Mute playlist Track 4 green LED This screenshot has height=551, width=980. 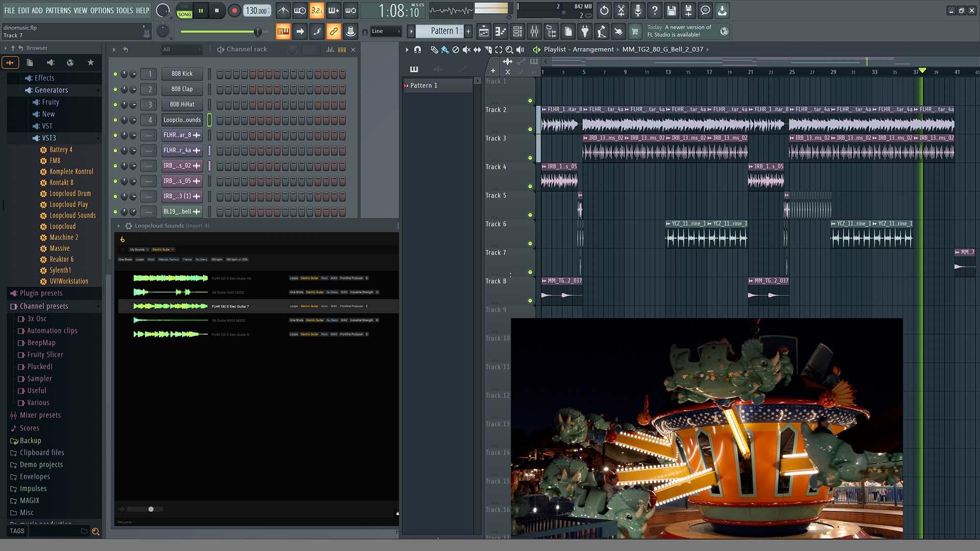click(530, 186)
